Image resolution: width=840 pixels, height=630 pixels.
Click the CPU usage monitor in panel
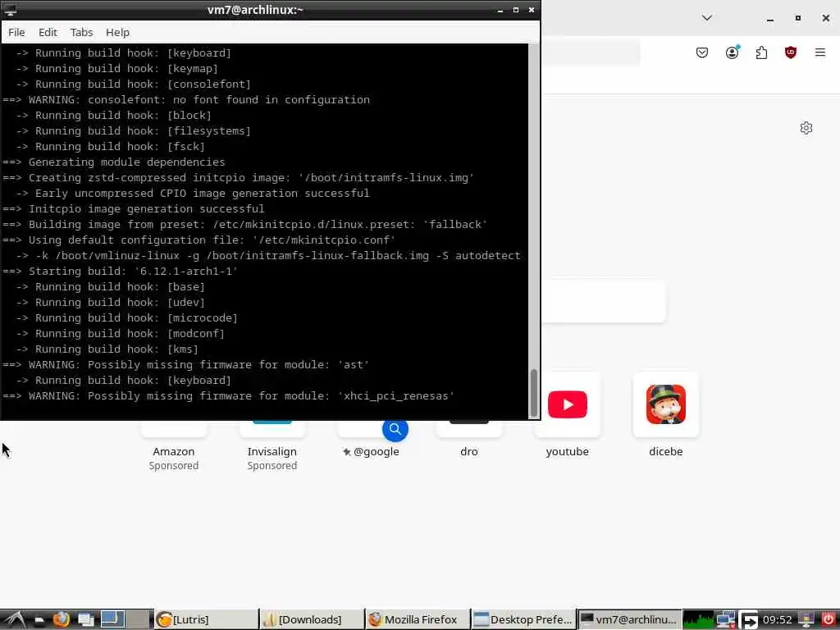pyautogui.click(x=698, y=620)
